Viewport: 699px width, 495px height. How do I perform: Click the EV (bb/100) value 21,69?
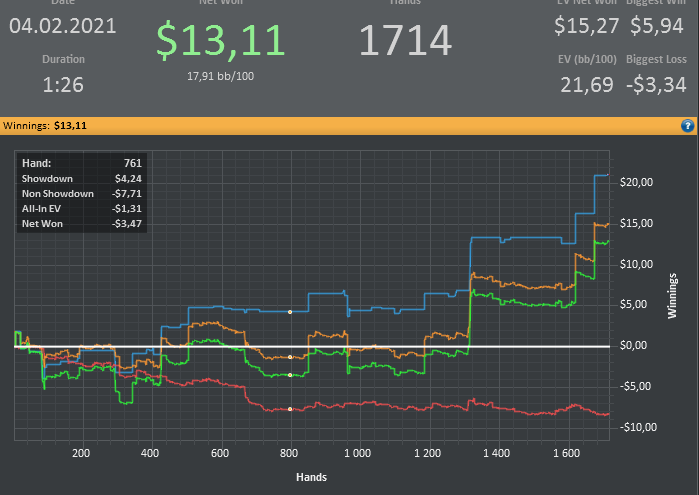[x=587, y=85]
